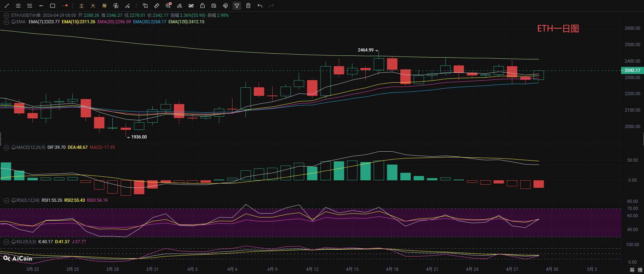Collapse the KDJ indicator panel chevron
Screen dimensions: 644x274
pyautogui.click(x=6, y=242)
